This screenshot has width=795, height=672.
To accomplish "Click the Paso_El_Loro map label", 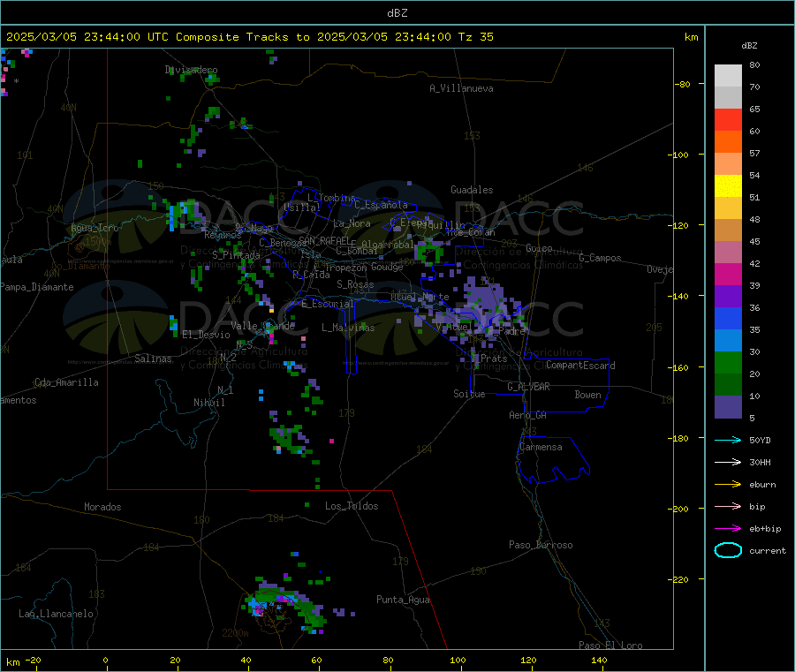I will pos(611,646).
